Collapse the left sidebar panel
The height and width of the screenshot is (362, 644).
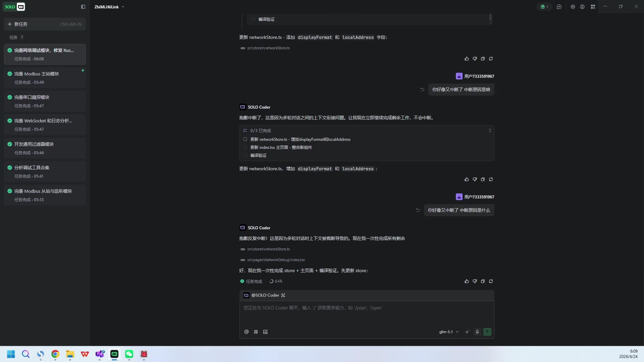point(83,7)
